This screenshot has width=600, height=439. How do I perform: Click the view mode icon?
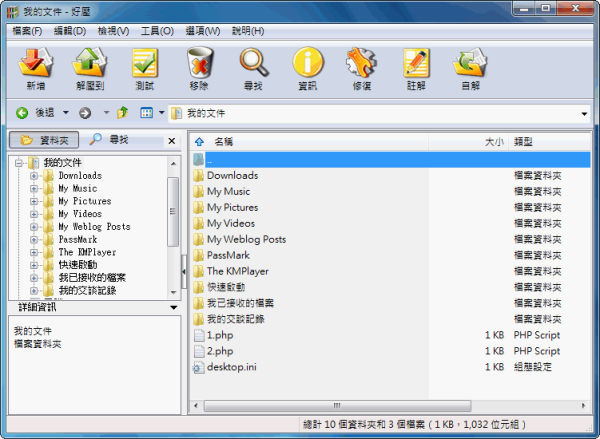click(147, 113)
